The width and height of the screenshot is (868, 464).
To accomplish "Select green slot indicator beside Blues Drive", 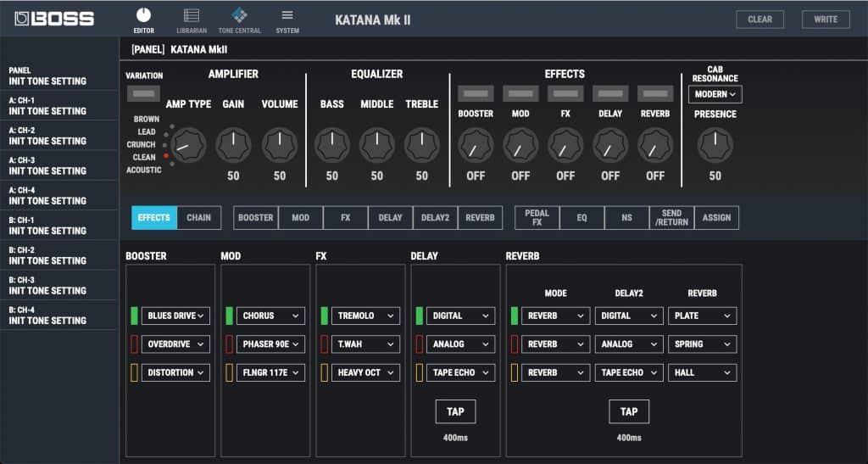I will pyautogui.click(x=133, y=316).
